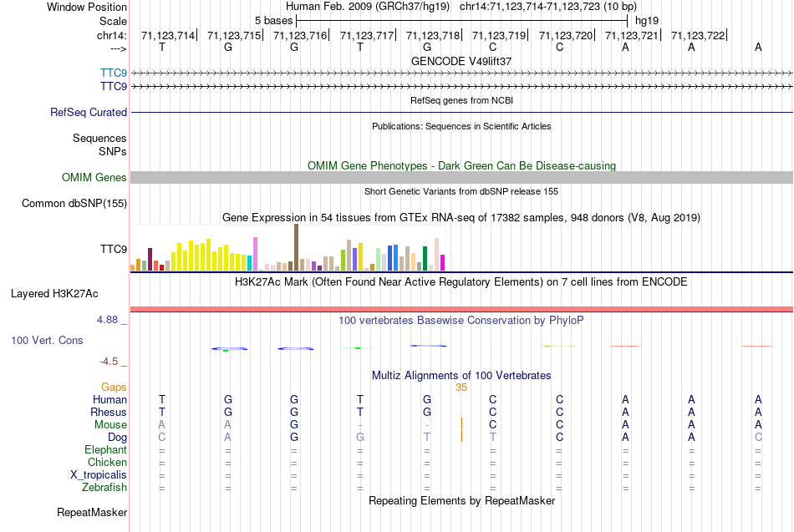Click Human Feb. 2009 (GRCh37/hg19) text
Image resolution: width=794 pixels, height=532 pixels.
click(x=368, y=7)
